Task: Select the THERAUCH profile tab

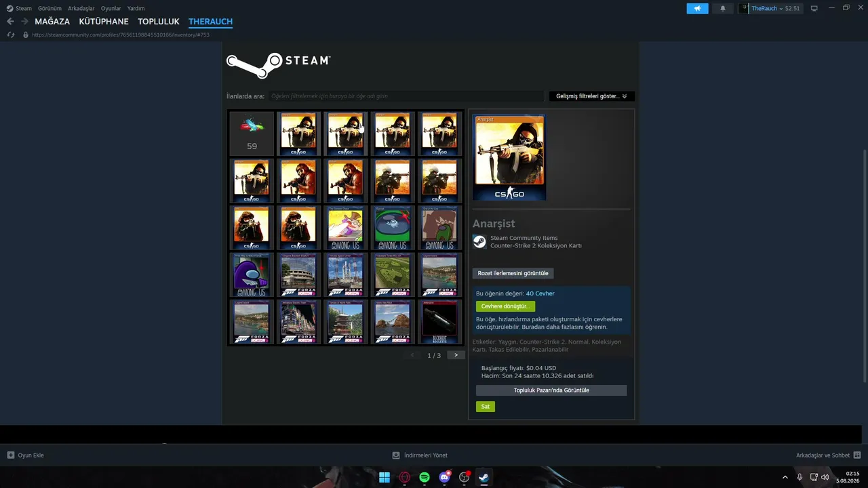Action: coord(211,22)
